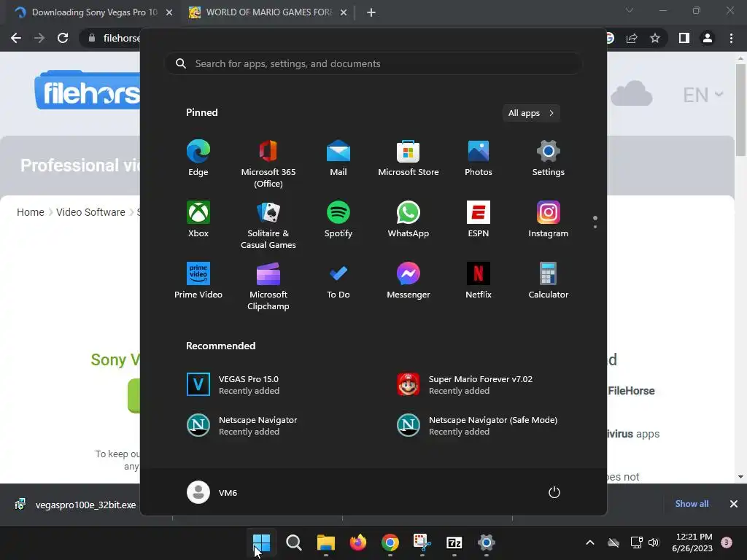Open the clock and date panel
The height and width of the screenshot is (560, 747).
pos(692,542)
